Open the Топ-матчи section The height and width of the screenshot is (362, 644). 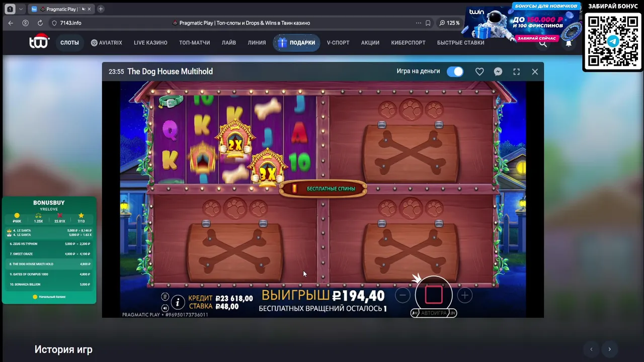194,43
